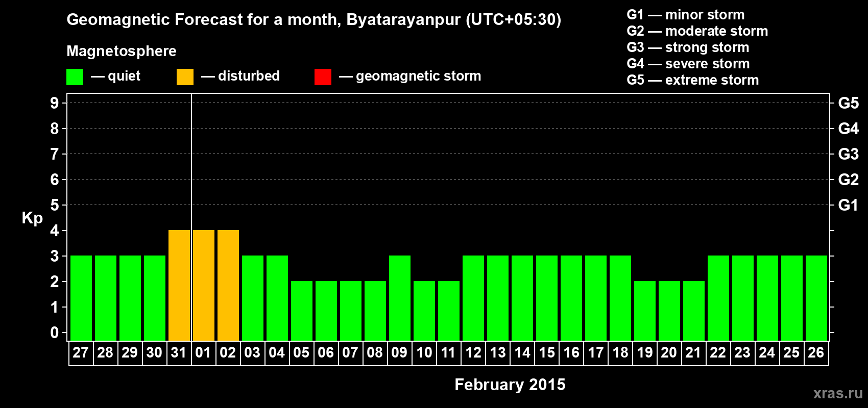Click the 'Kp' axis title

click(x=32, y=218)
